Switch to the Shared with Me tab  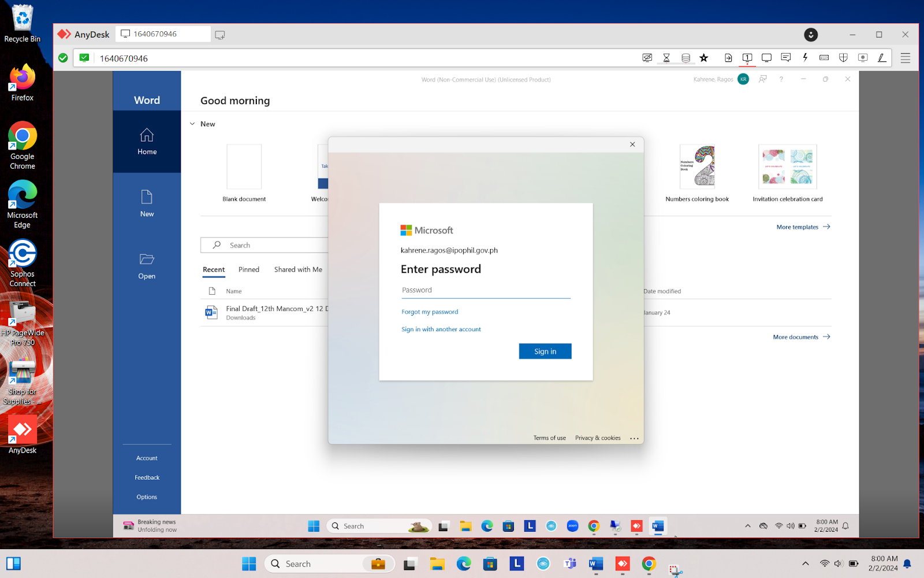[298, 270]
